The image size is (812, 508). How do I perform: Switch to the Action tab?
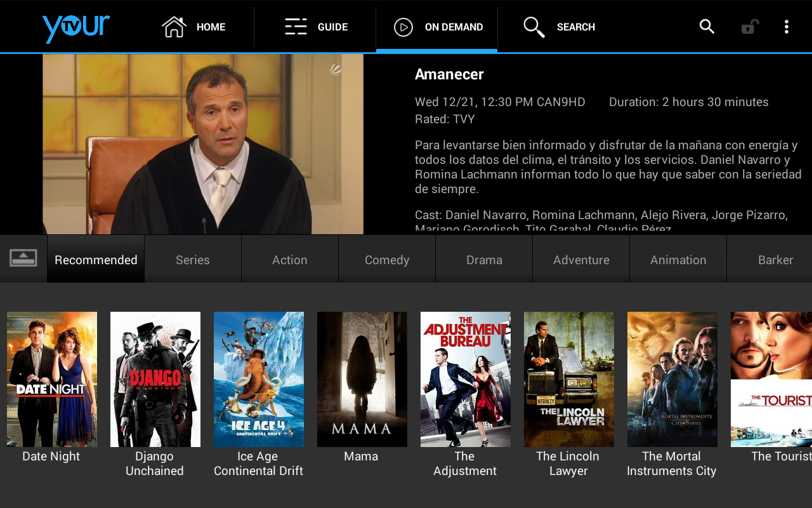point(290,259)
